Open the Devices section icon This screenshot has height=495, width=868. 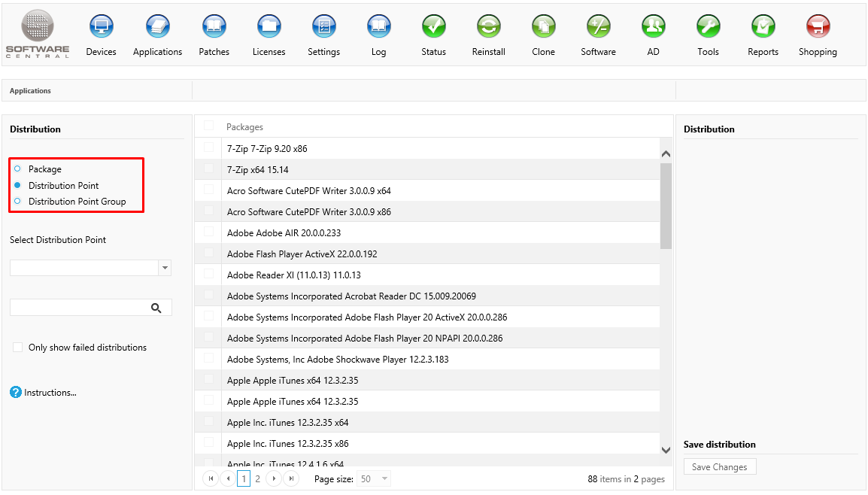tap(101, 28)
